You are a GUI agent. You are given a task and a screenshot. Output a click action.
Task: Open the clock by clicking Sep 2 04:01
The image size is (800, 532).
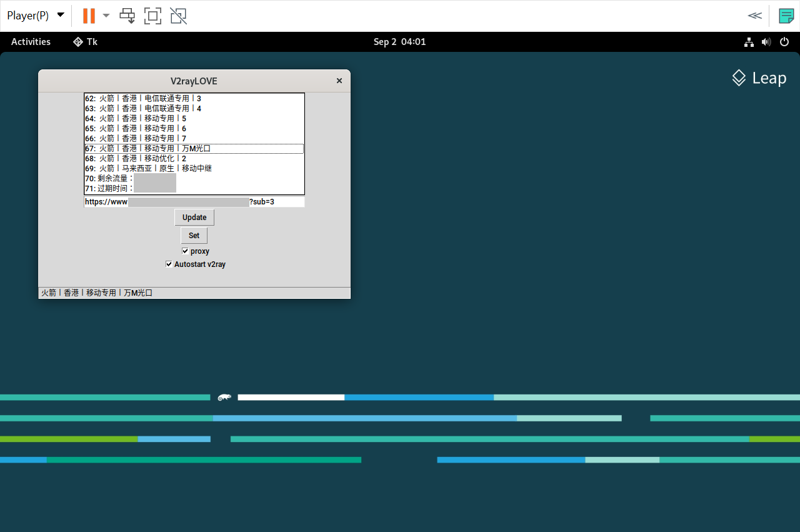coord(399,42)
